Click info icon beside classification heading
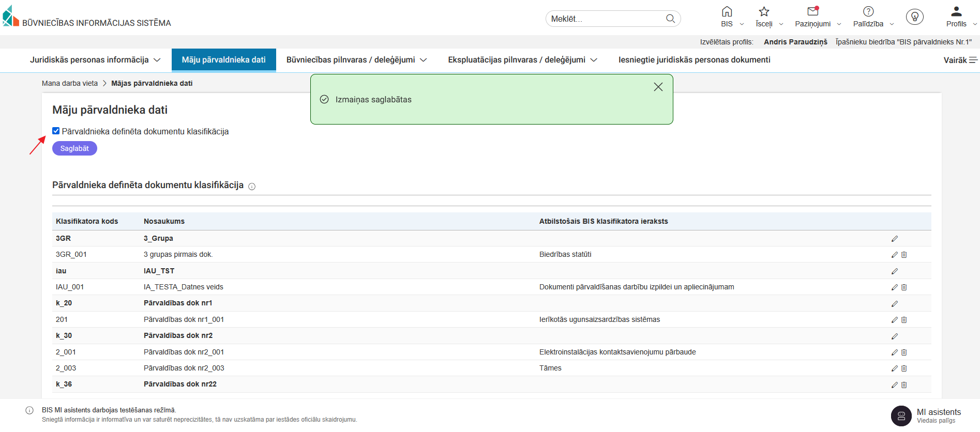The width and height of the screenshot is (980, 432). pos(252,187)
